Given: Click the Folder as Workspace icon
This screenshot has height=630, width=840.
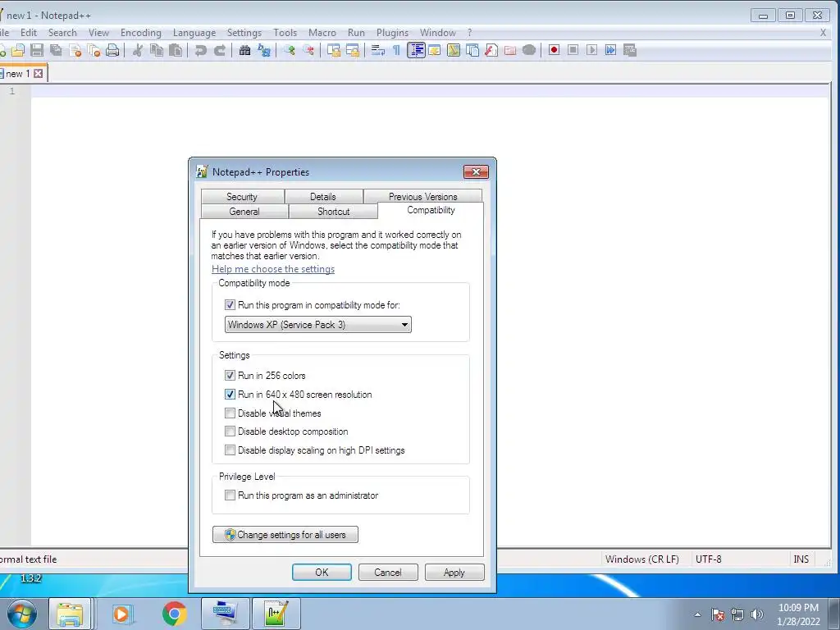Looking at the screenshot, I should (510, 50).
